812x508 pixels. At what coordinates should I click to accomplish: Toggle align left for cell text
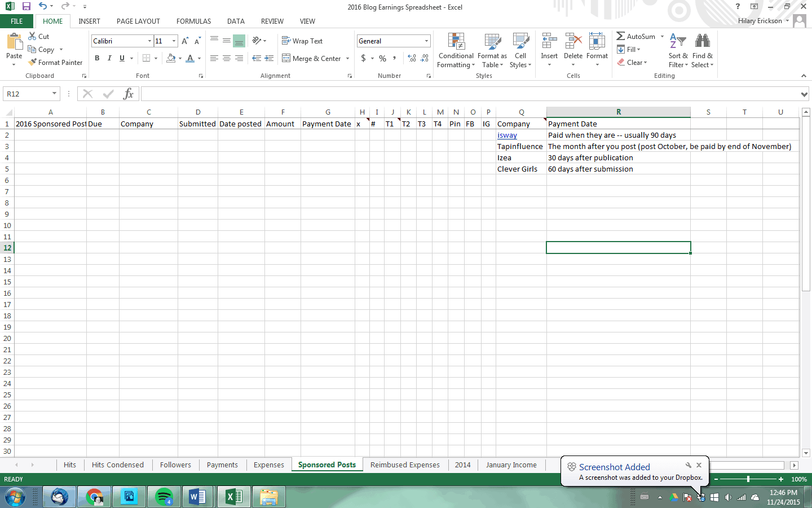[214, 58]
